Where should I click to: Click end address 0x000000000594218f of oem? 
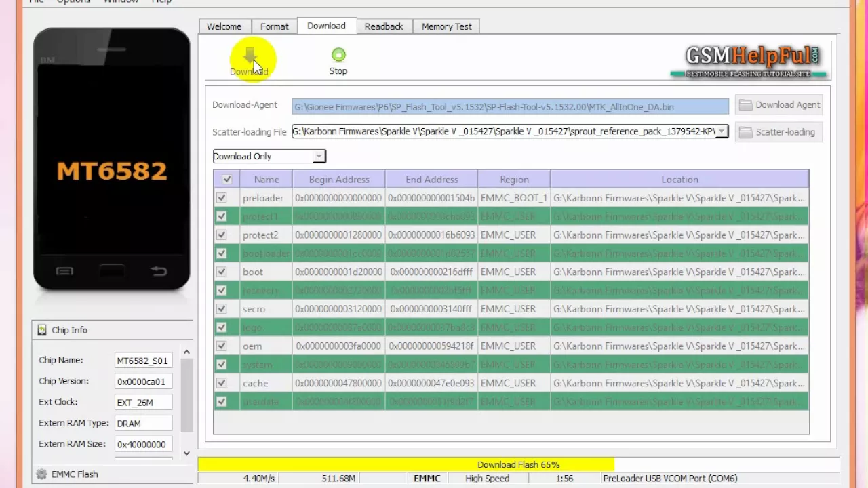click(431, 346)
